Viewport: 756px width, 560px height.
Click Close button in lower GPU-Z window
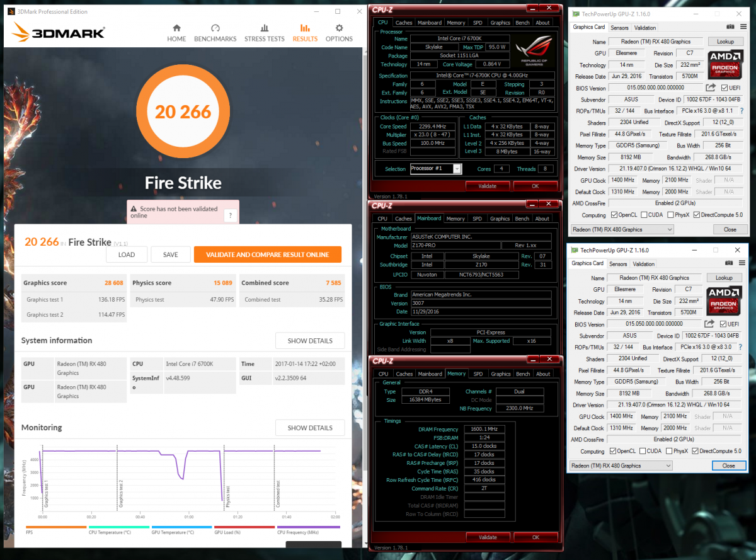728,466
